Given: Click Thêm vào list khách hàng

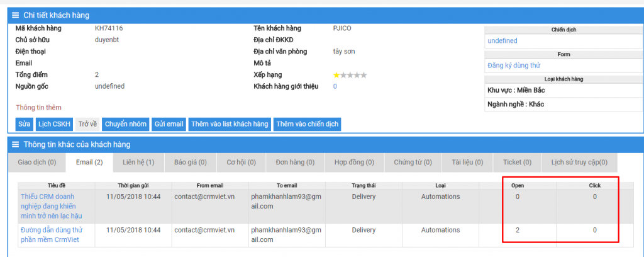Looking at the screenshot, I should [230, 124].
